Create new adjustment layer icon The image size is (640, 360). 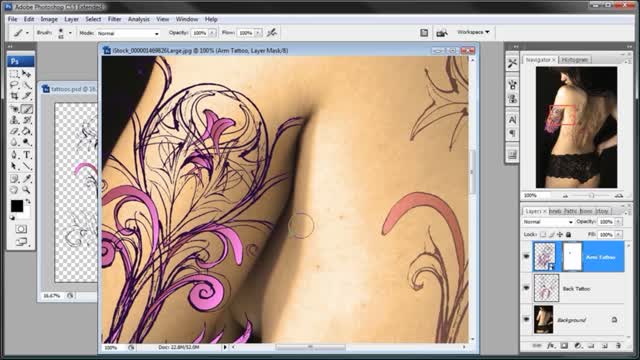pos(578,346)
